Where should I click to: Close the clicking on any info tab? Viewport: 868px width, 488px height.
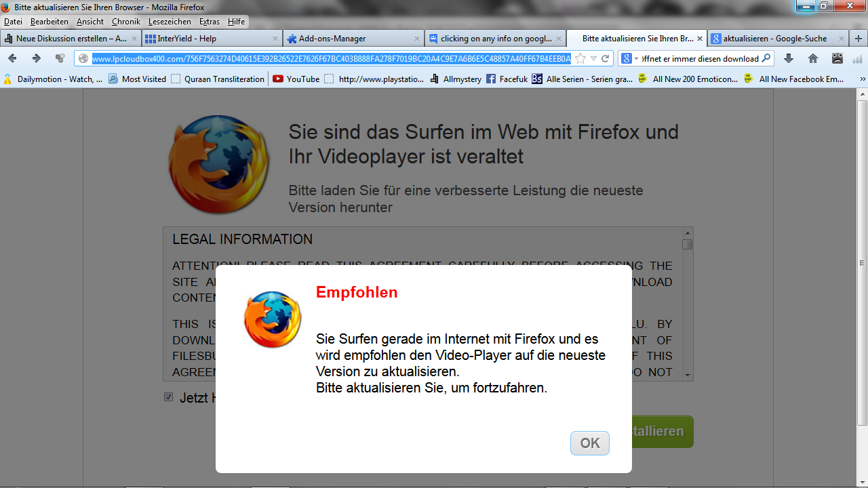click(559, 39)
